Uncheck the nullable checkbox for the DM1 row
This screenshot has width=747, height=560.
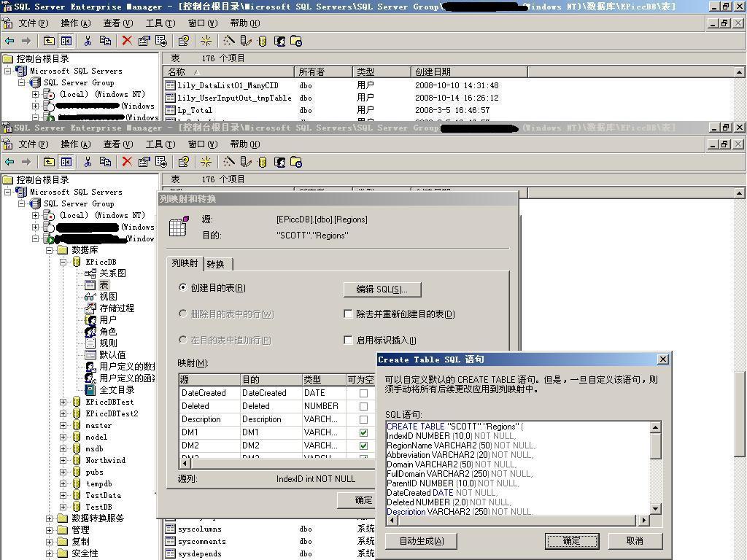[363, 432]
